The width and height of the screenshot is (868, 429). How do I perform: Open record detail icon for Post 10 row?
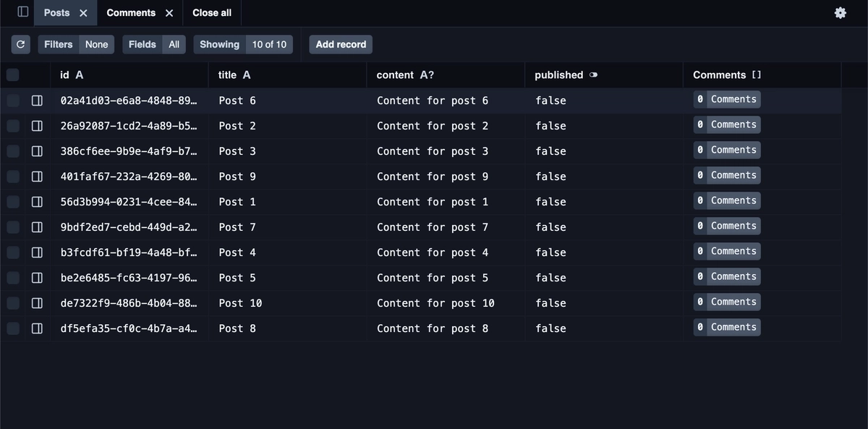(37, 302)
